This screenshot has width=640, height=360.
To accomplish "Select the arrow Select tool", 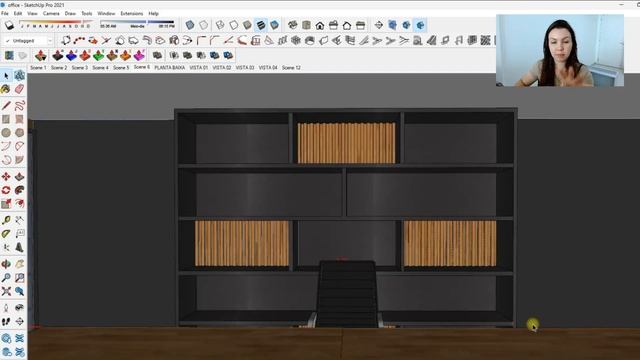I will click(6, 76).
